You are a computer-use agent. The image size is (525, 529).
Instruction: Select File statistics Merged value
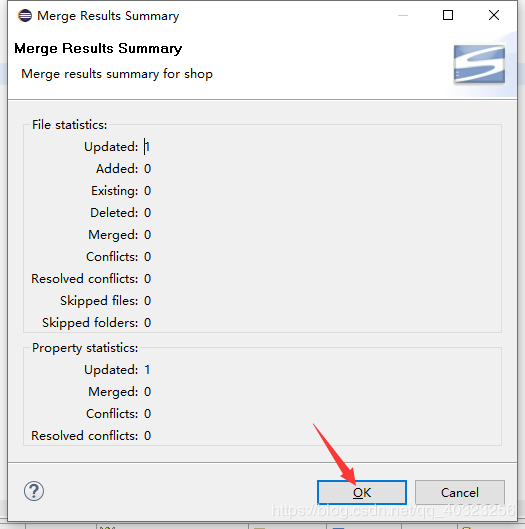tap(147, 235)
